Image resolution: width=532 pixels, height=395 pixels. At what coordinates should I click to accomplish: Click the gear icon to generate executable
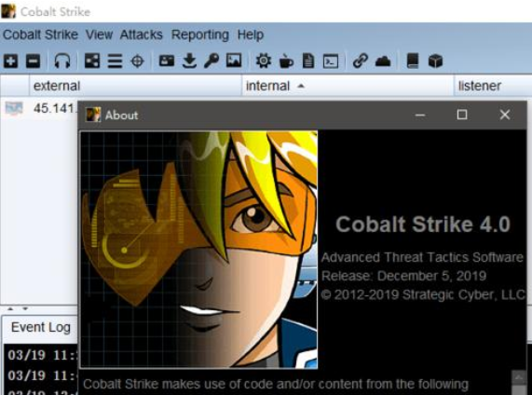coord(264,61)
